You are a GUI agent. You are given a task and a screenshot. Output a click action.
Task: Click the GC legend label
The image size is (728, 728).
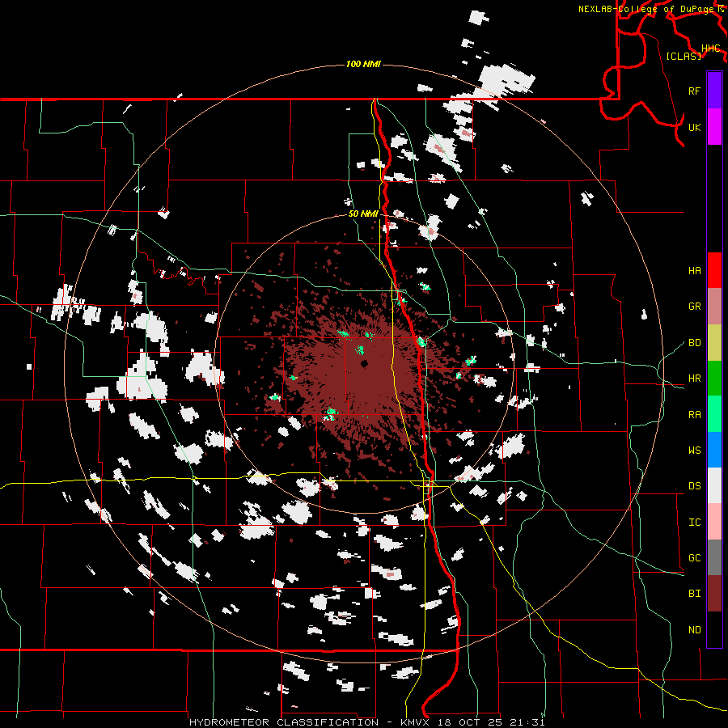[694, 558]
